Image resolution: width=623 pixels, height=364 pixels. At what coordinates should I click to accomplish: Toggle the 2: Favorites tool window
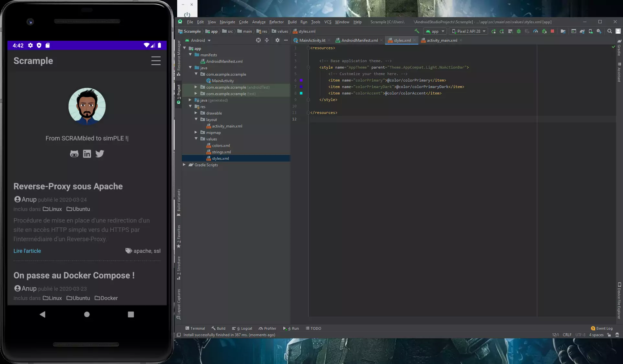(179, 236)
